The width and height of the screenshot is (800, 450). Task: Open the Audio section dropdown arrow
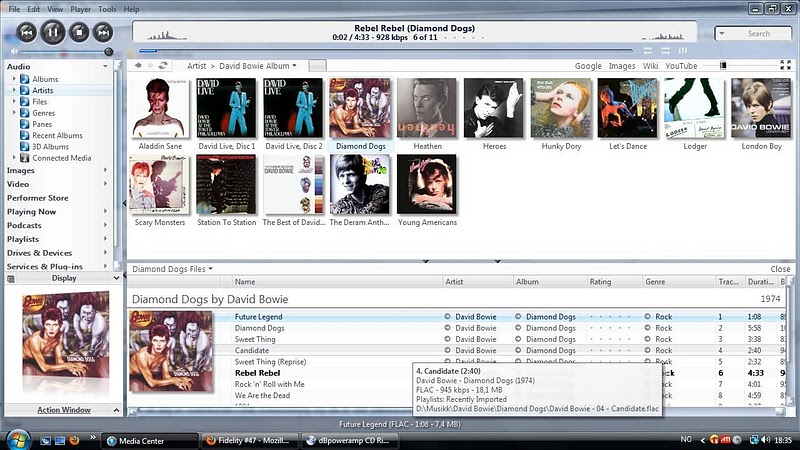point(105,66)
